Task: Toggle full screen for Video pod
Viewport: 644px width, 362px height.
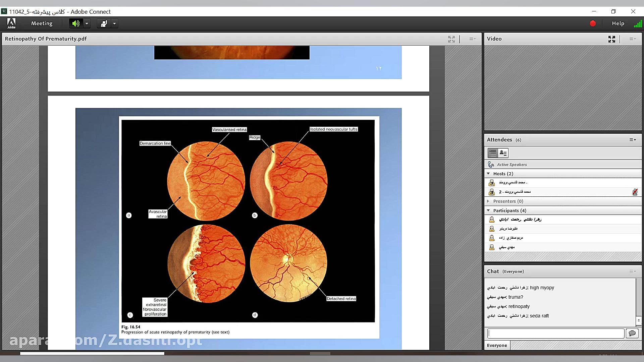Action: tap(611, 39)
